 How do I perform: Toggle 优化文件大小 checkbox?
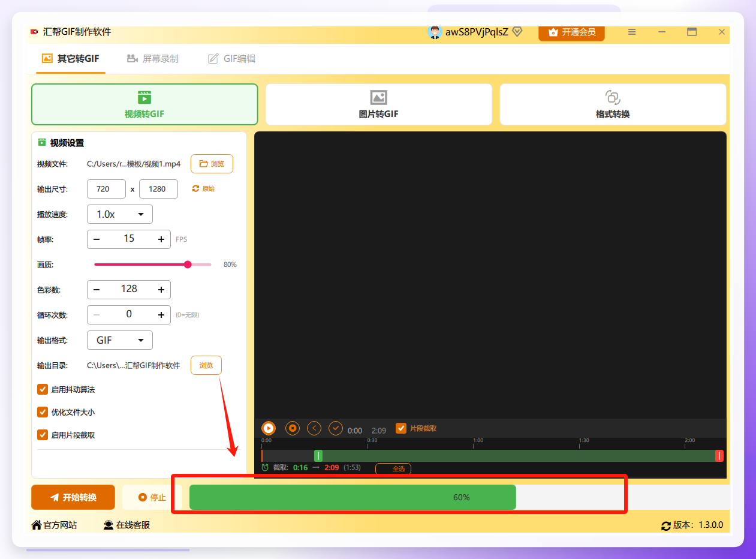[43, 412]
